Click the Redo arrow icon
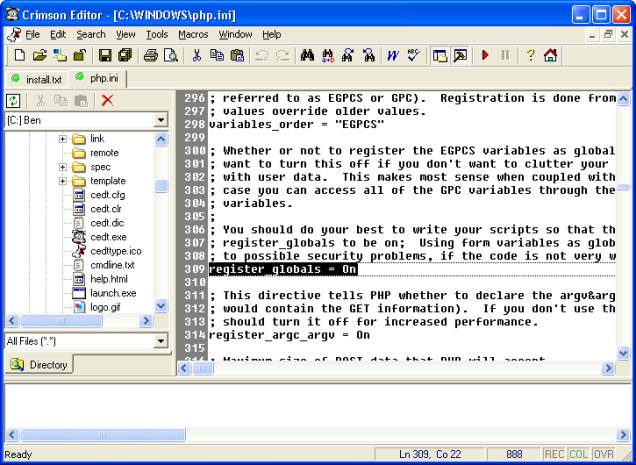The width and height of the screenshot is (636, 465). (x=282, y=55)
